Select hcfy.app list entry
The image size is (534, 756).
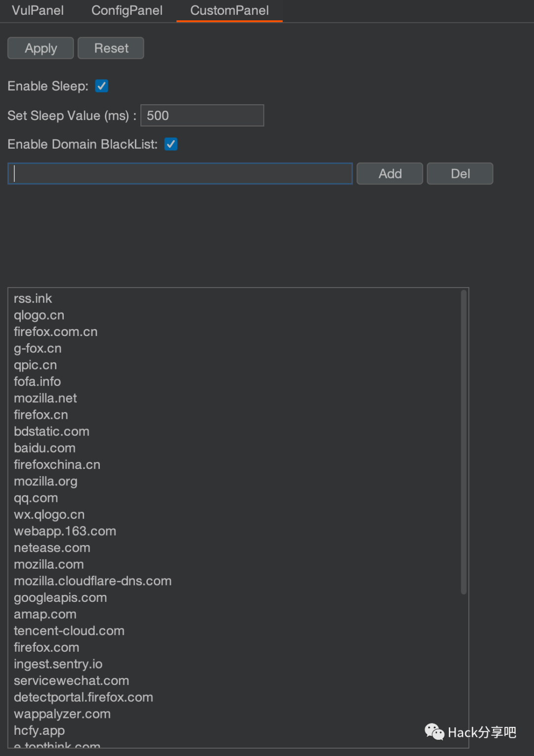39,731
